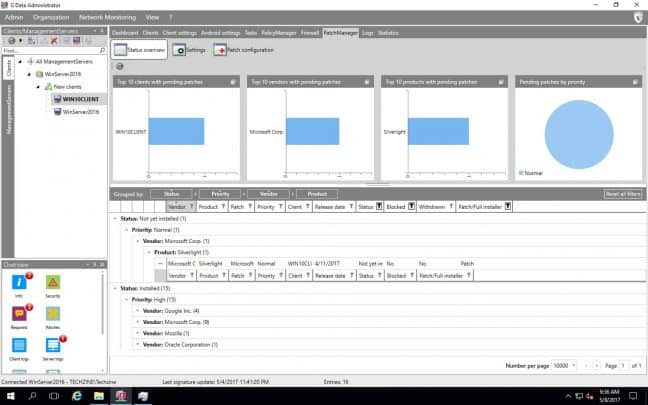This screenshot has width=648, height=405.
Task: Maximize Top 10 vendors chart panel
Action: point(367,82)
